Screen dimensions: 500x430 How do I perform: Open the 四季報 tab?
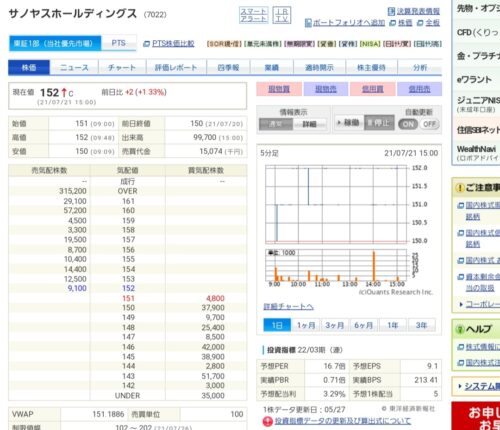coord(228,67)
